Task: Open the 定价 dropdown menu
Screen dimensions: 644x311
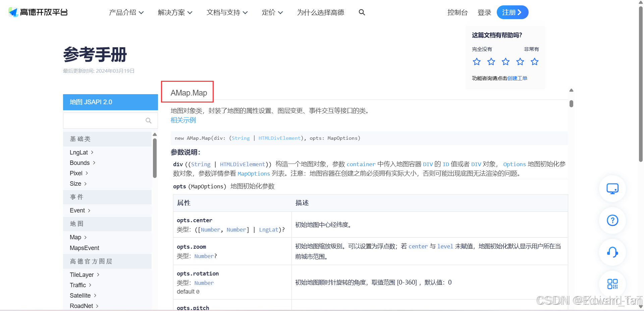Action: click(x=272, y=12)
